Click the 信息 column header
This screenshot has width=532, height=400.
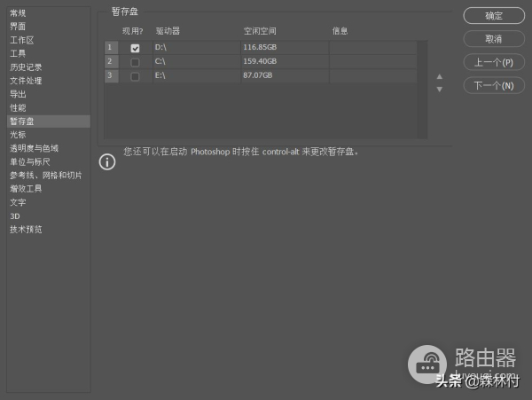(340, 31)
